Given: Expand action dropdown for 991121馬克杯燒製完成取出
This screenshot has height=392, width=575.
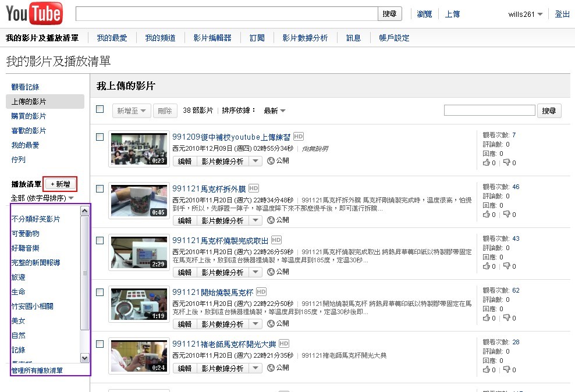Looking at the screenshot, I should (255, 272).
